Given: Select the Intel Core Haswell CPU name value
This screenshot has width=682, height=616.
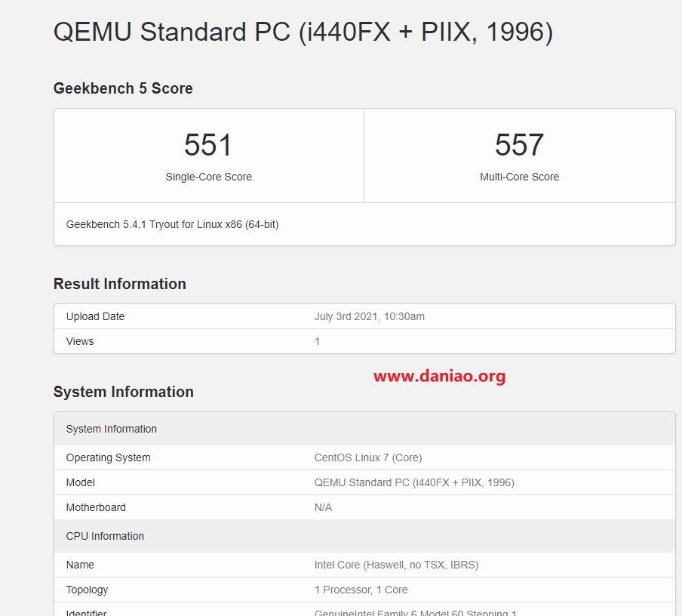Looking at the screenshot, I should pyautogui.click(x=396, y=565).
